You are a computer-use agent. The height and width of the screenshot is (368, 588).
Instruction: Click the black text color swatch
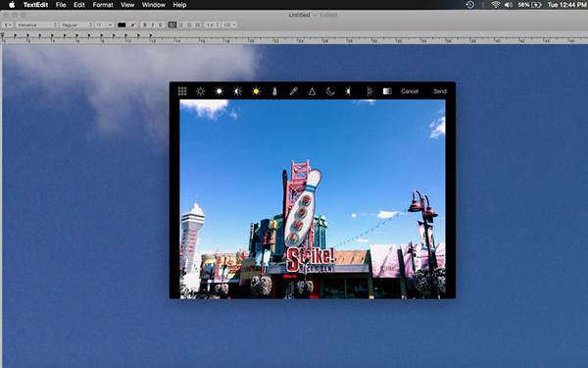[x=122, y=25]
